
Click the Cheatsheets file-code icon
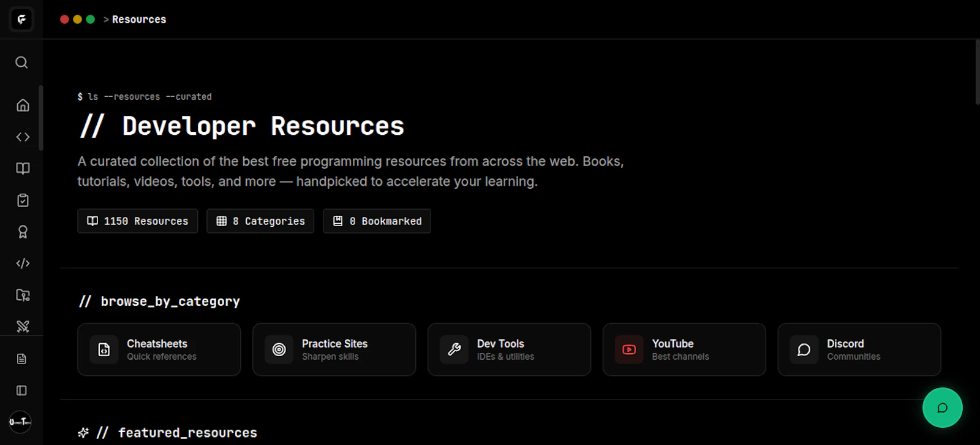pos(104,349)
